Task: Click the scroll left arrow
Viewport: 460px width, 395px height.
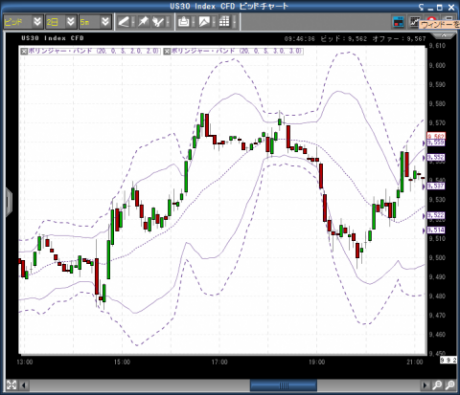Action: (x=24, y=386)
